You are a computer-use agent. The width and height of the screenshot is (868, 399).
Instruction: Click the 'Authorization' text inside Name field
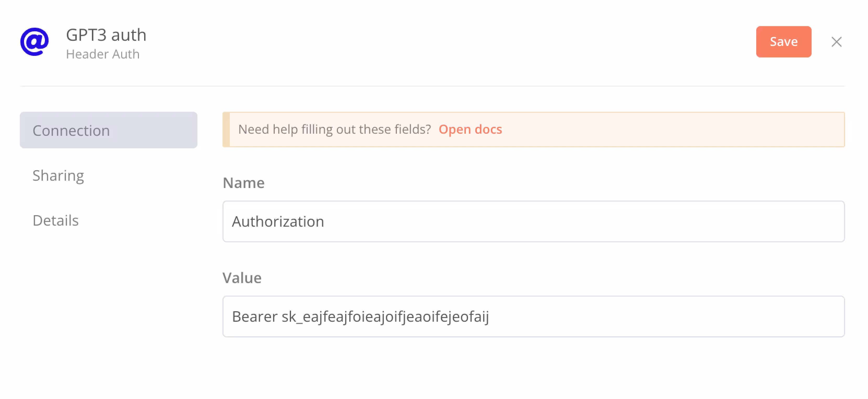[x=278, y=221]
